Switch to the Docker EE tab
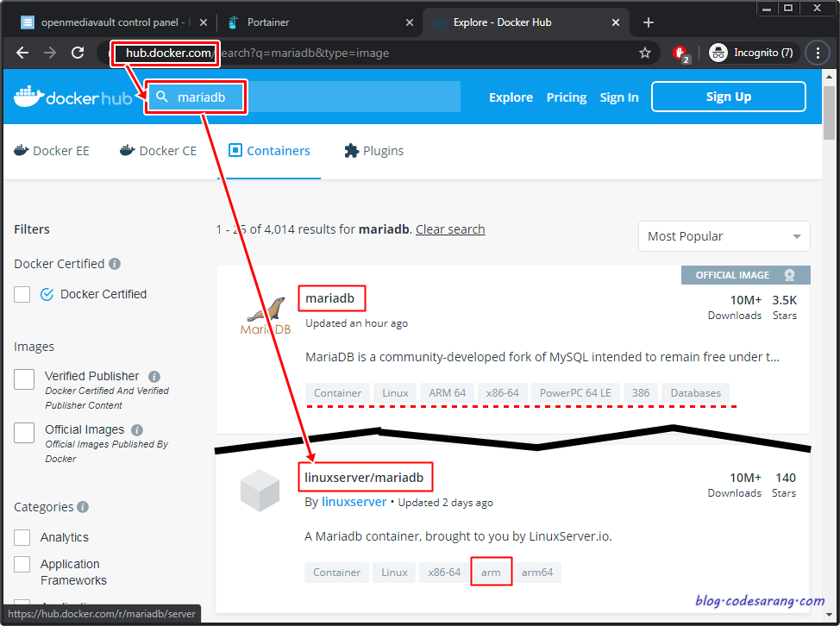 click(x=52, y=151)
